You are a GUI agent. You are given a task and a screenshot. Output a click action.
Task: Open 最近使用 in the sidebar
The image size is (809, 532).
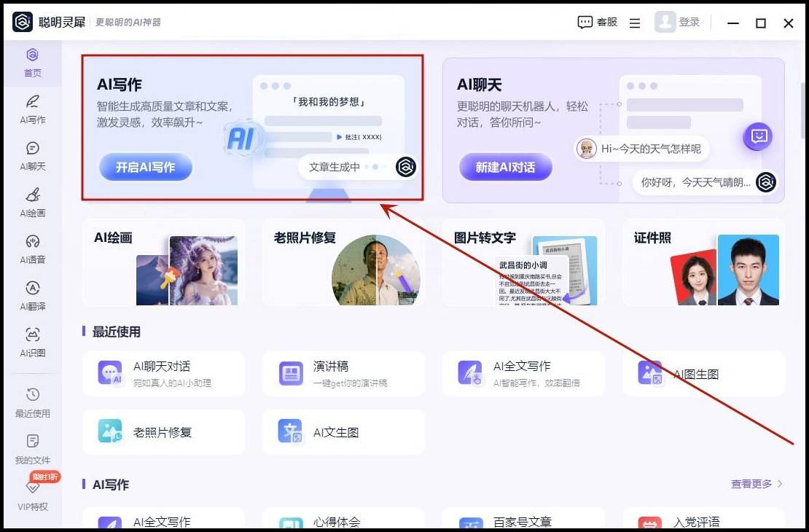click(32, 402)
